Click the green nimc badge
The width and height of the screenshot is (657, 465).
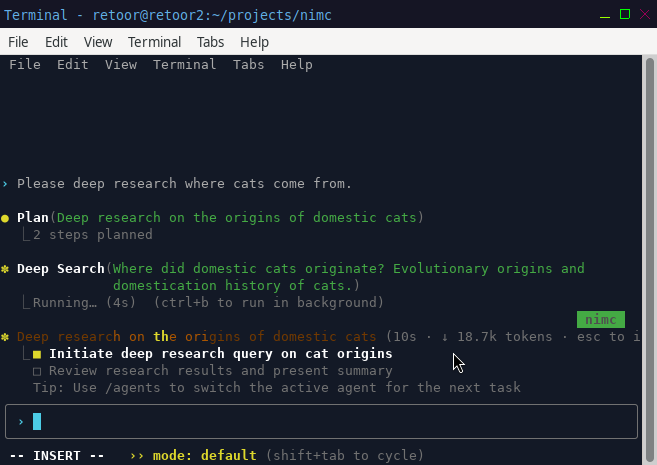click(x=600, y=320)
